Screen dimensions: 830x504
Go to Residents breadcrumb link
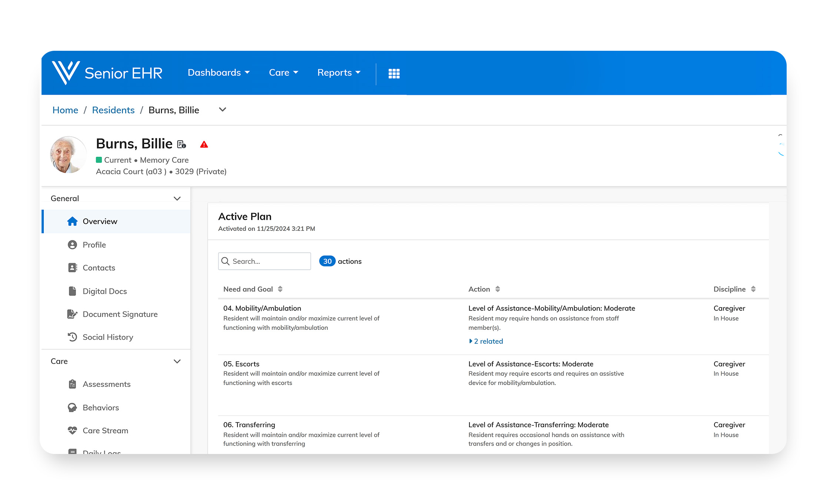pos(113,110)
